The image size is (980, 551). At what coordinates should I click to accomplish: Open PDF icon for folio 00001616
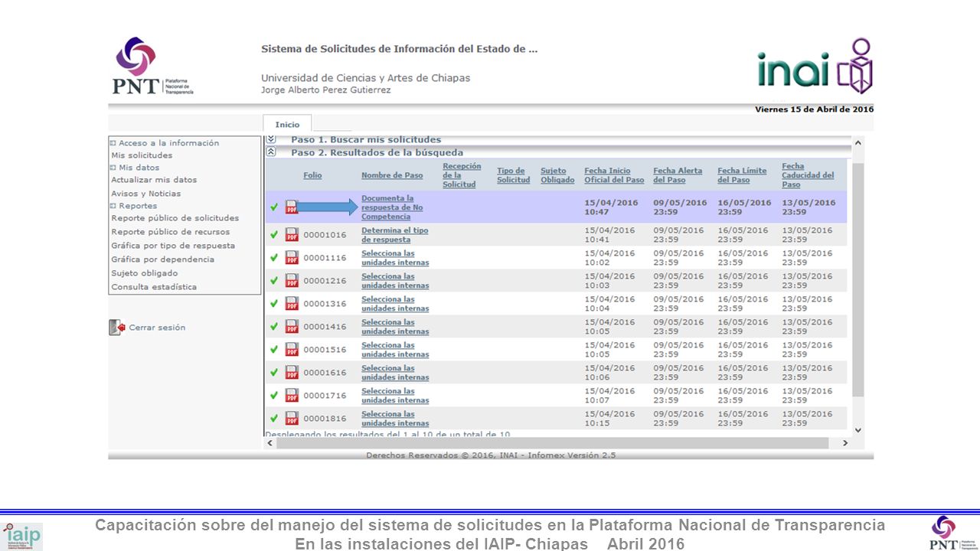[x=292, y=372]
